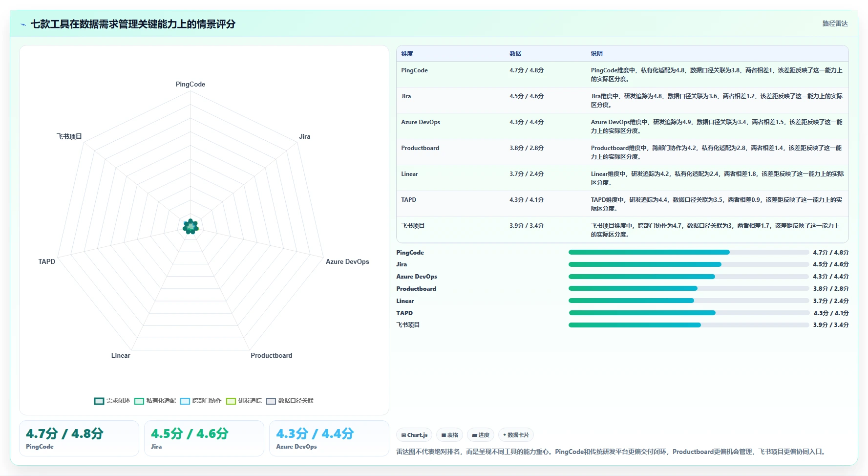Click the 4.3分 / 4.4分 value beside the Azure DevOps bar
This screenshot has height=476, width=868.
click(x=831, y=277)
